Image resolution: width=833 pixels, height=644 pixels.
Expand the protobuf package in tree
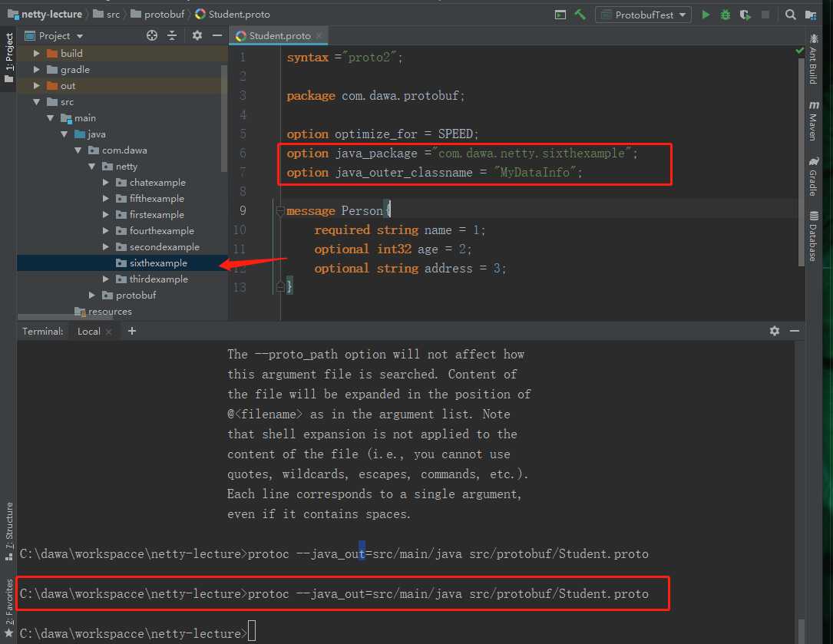91,296
